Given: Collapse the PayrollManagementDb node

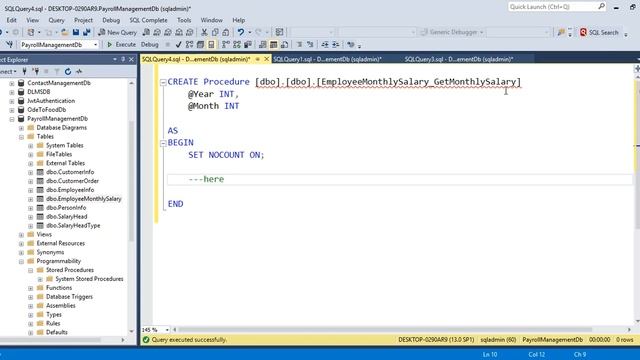Looking at the screenshot, I should coord(11,119).
